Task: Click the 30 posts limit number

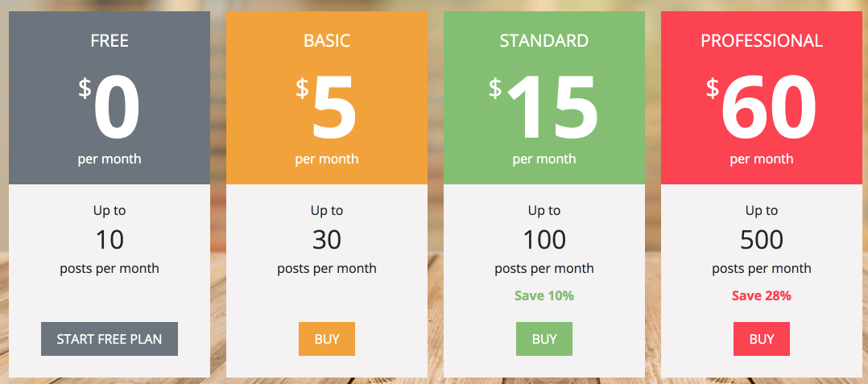Action: pos(327,239)
